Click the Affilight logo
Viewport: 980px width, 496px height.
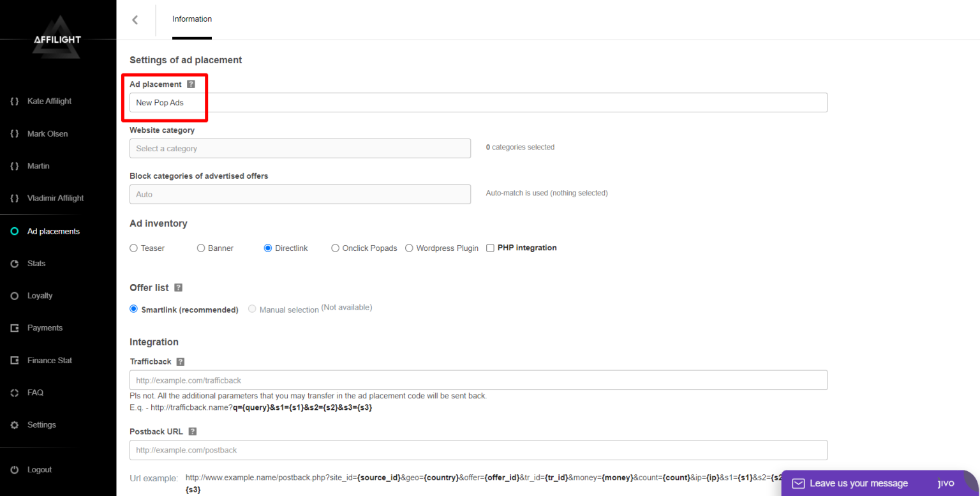(57, 38)
